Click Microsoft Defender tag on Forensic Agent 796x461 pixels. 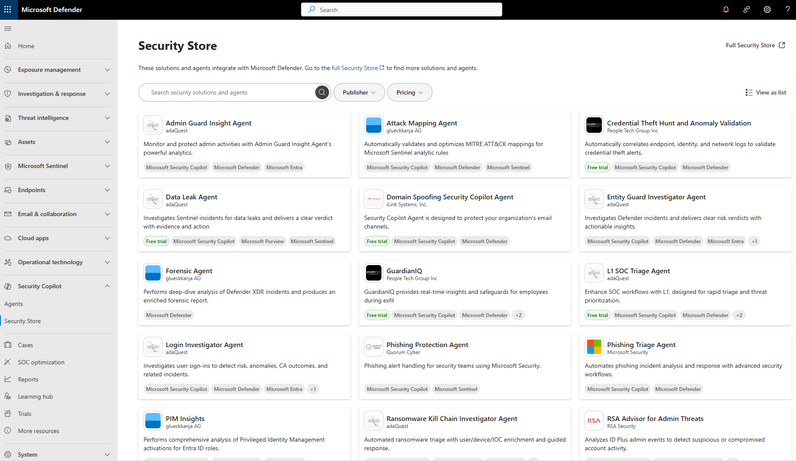point(169,315)
